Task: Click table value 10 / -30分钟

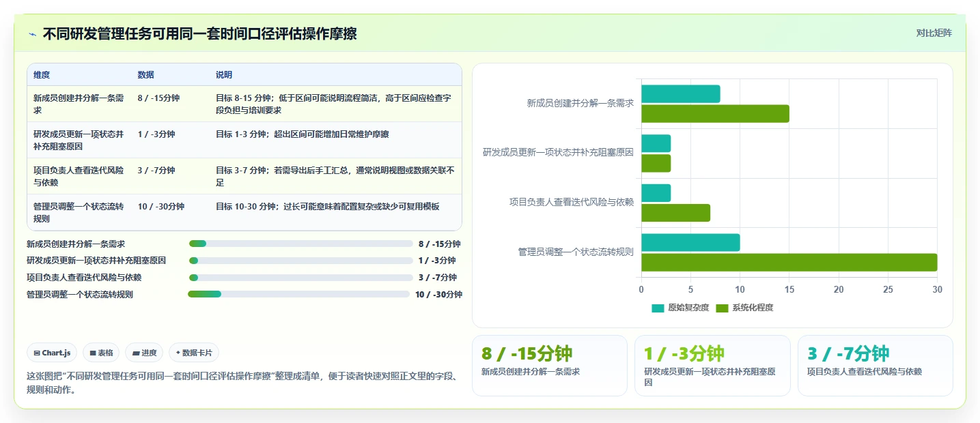Action: [161, 207]
